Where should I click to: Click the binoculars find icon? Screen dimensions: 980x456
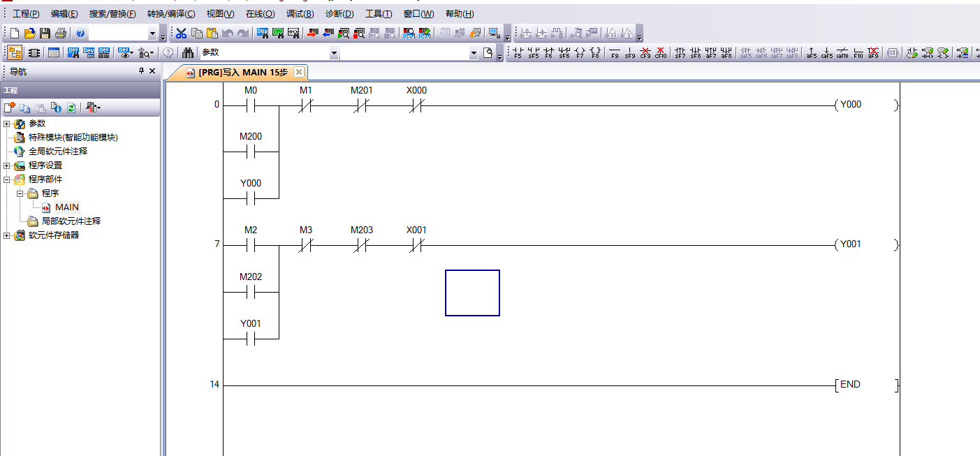click(187, 52)
